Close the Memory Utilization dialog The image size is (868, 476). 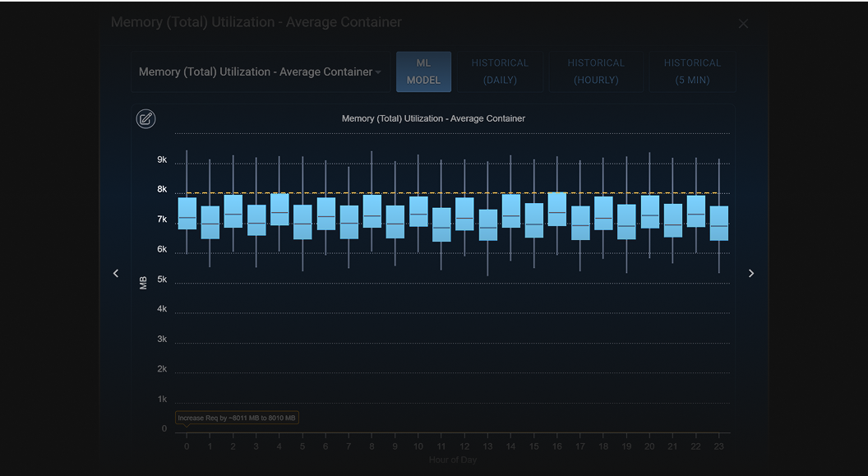[743, 23]
